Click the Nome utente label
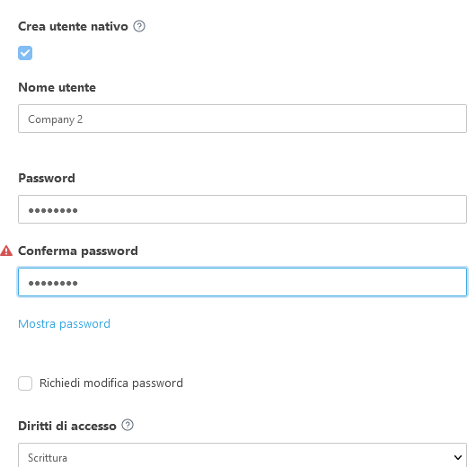Screen dimensions: 476x467 [x=57, y=87]
